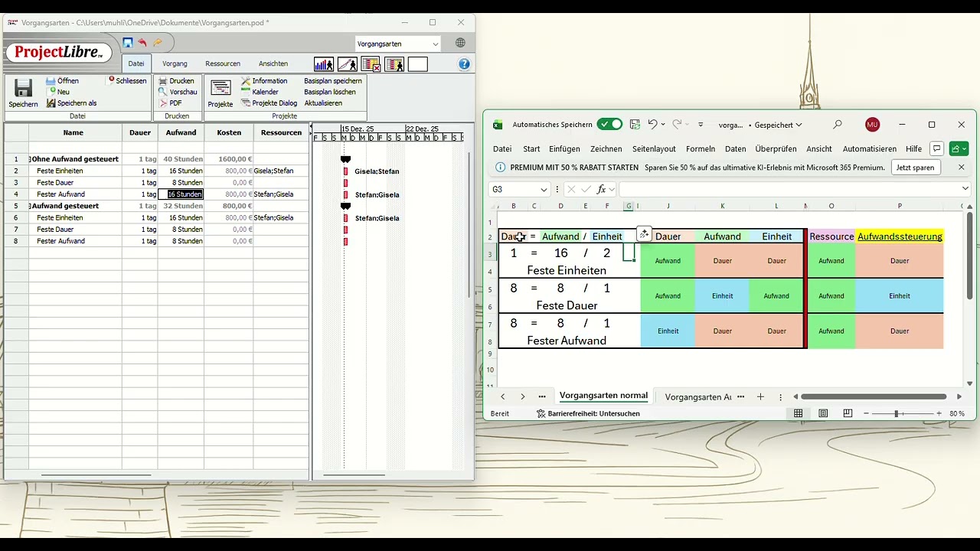Click Information in Projekte group
The width and height of the screenshot is (980, 551).
point(264,80)
